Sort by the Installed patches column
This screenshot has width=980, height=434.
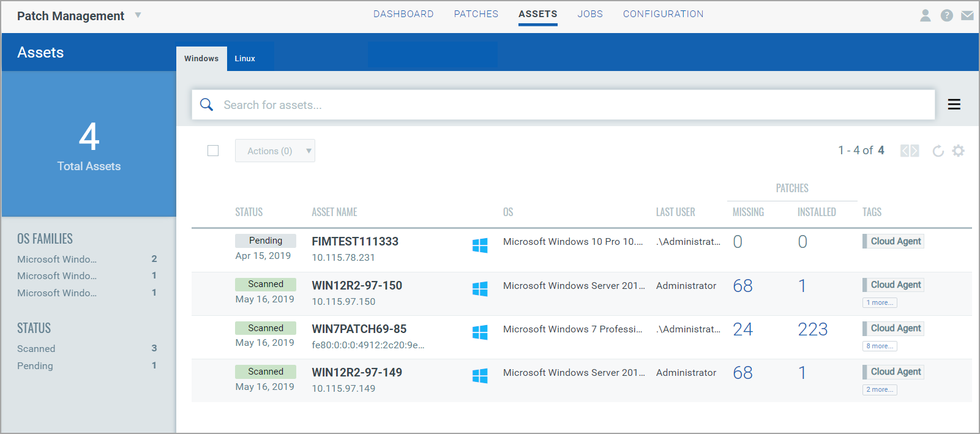tap(817, 212)
